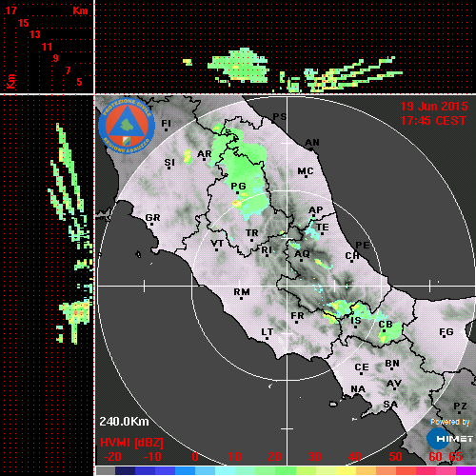The image size is (476, 476).
Task: Click the HVMI [dBZ] legend title
Action: (131, 443)
